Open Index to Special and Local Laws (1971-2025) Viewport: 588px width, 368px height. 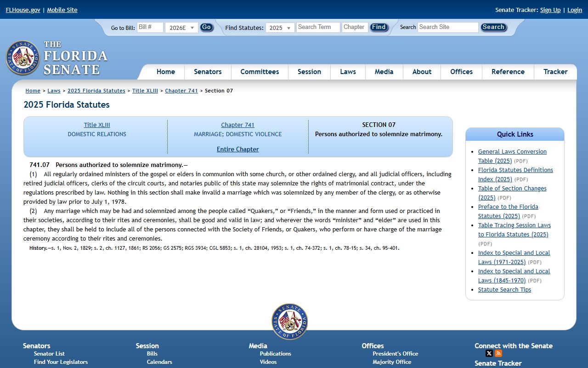point(514,257)
